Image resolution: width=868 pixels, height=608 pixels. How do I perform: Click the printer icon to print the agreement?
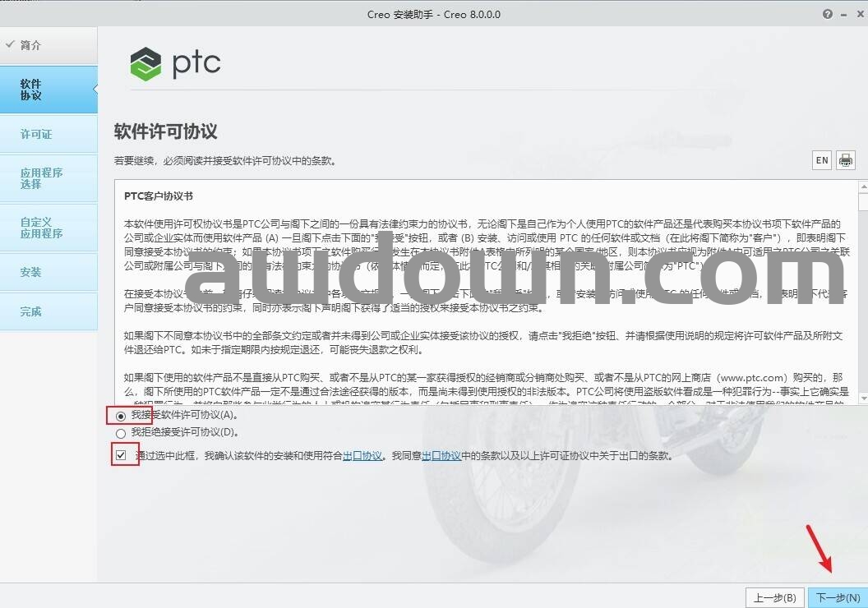(x=846, y=160)
